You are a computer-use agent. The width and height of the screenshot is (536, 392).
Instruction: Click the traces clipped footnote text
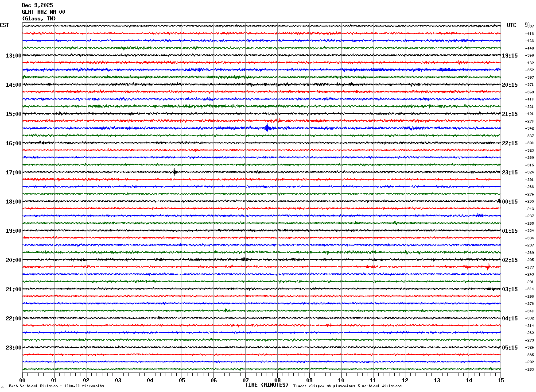pos(347,386)
